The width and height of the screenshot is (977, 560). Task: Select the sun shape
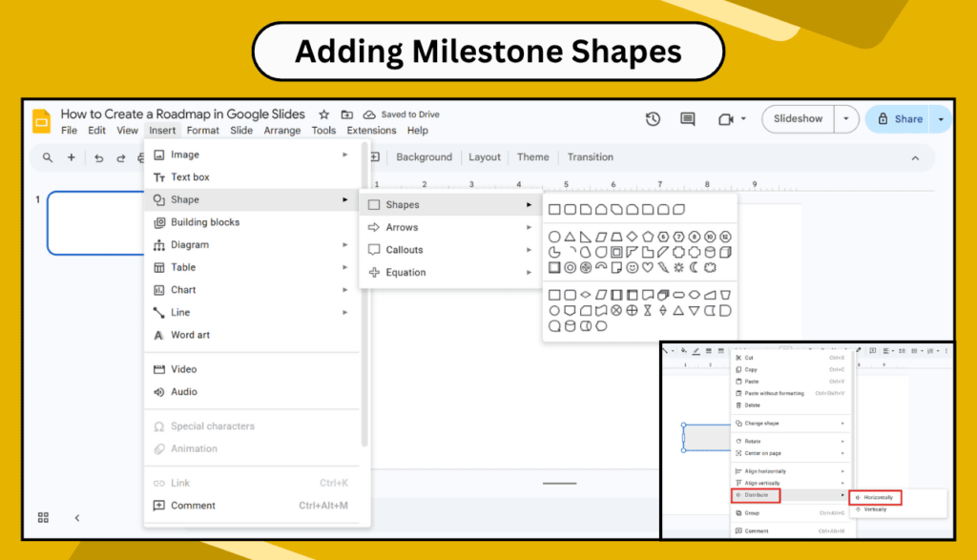(678, 267)
